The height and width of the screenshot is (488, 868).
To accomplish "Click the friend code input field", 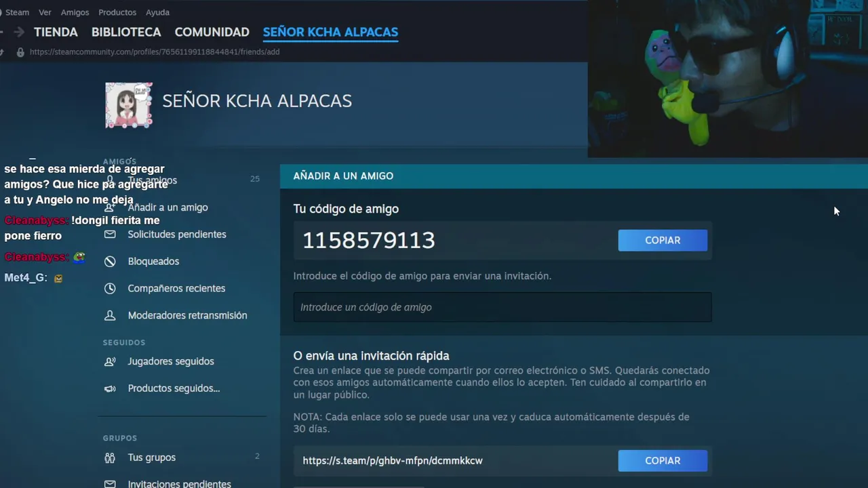I will (x=502, y=307).
